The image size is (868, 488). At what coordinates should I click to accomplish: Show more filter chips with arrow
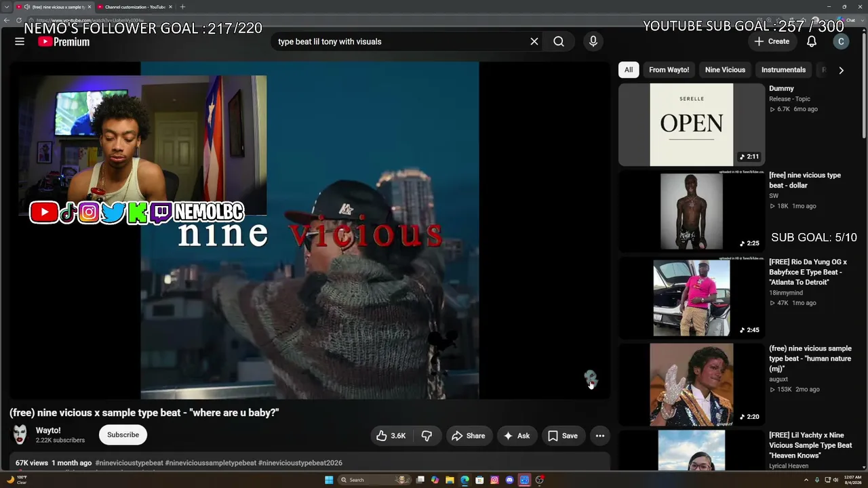tap(841, 70)
